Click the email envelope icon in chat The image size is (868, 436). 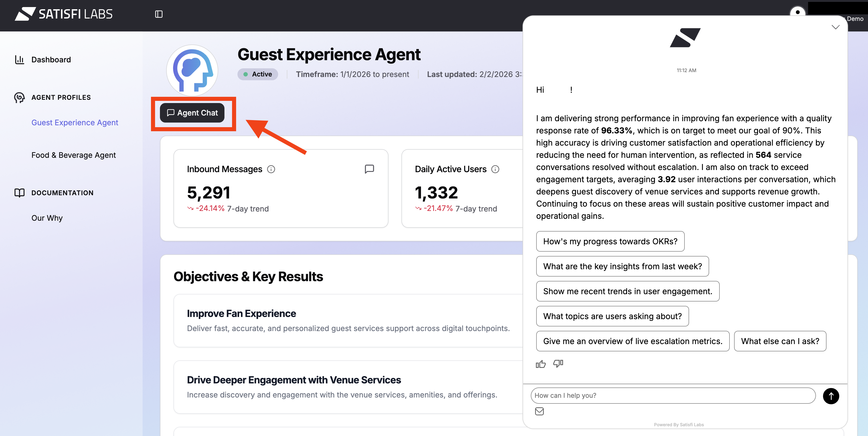point(539,411)
